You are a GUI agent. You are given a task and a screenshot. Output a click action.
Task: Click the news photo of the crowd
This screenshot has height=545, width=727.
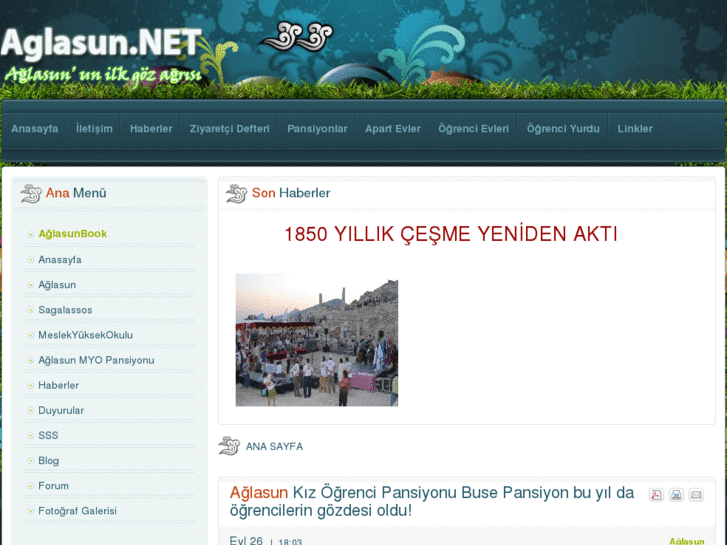pos(317,340)
